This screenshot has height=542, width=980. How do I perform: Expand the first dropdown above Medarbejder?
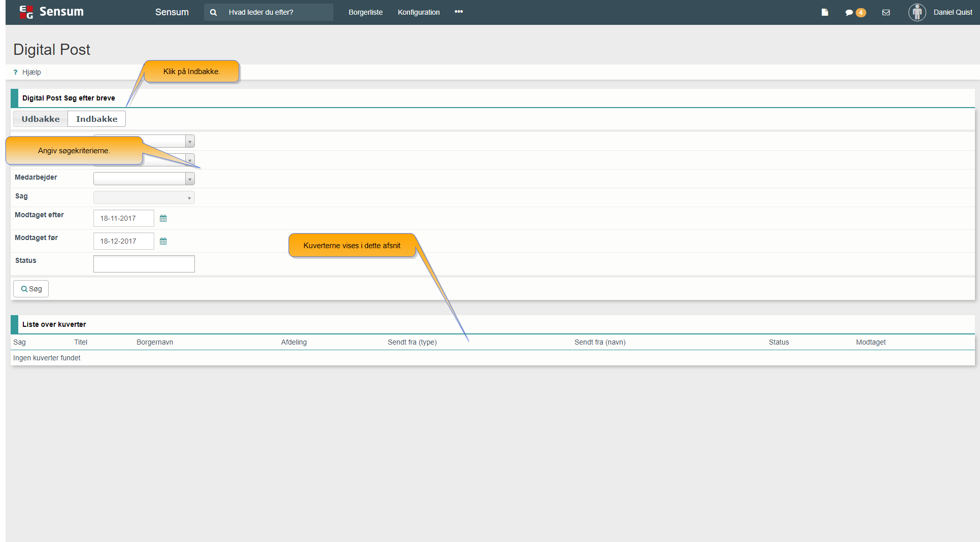[189, 142]
